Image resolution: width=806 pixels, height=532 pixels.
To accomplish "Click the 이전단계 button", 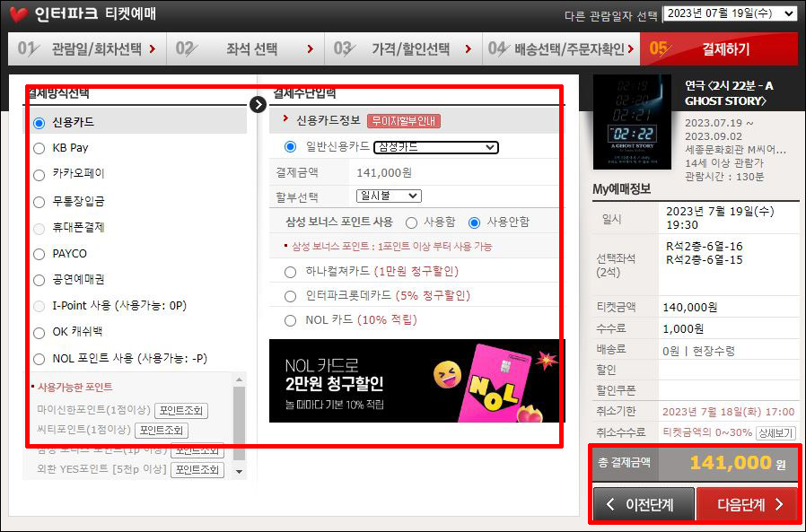I will (644, 504).
